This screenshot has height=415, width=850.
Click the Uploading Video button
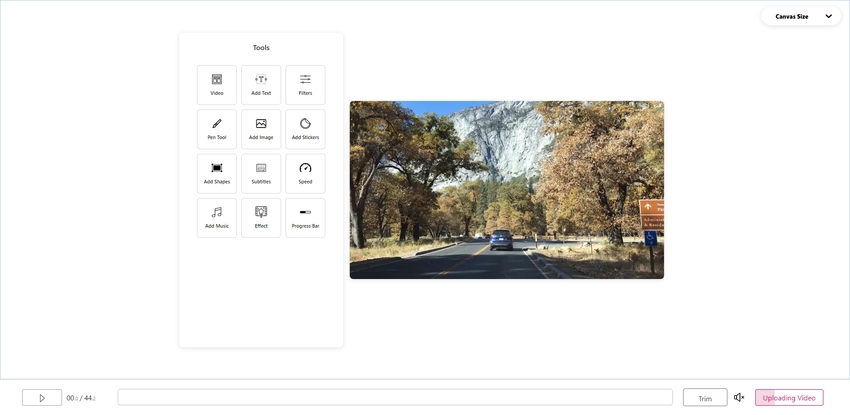coord(789,398)
